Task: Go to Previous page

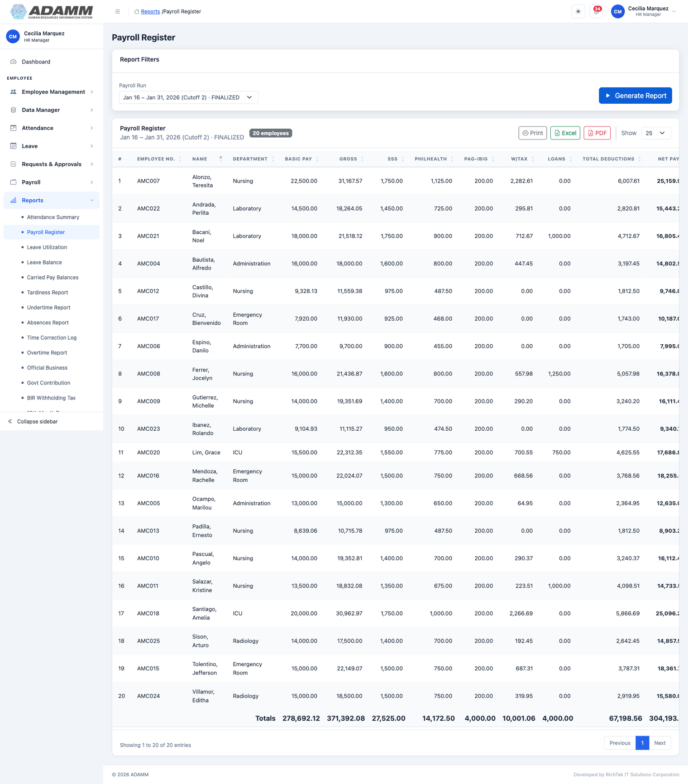Action: (x=620, y=743)
